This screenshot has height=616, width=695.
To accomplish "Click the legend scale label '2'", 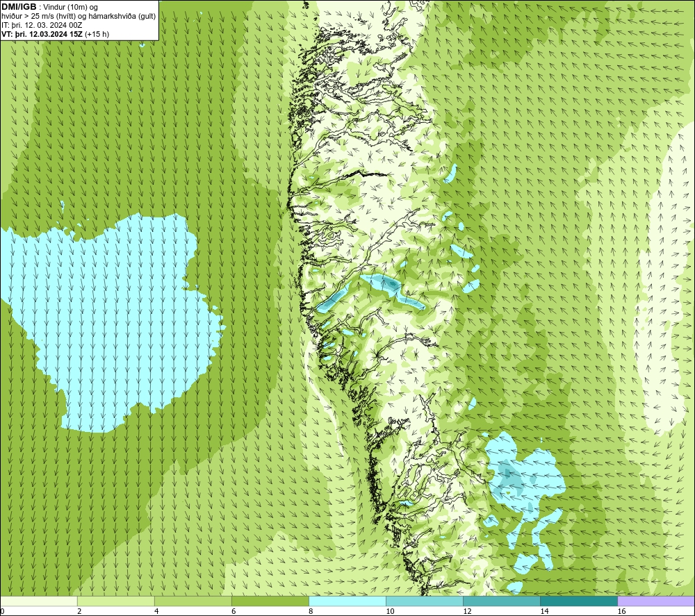I will click(x=79, y=611).
